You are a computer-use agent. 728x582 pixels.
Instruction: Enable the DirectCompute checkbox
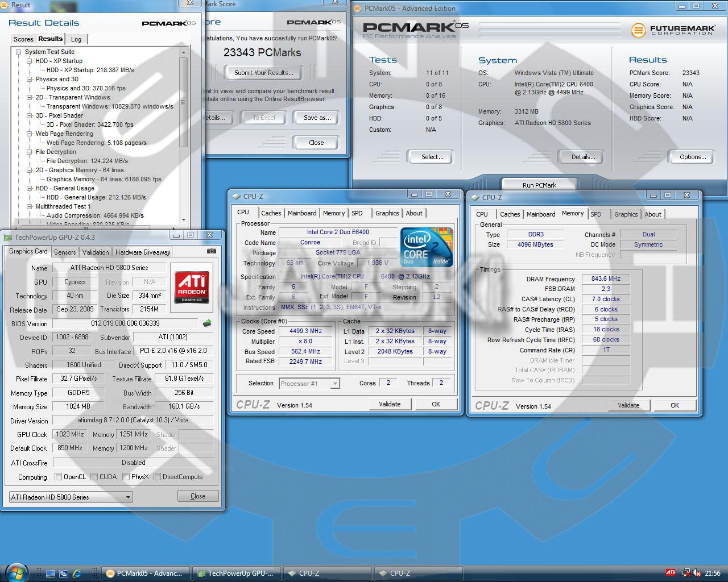click(157, 477)
